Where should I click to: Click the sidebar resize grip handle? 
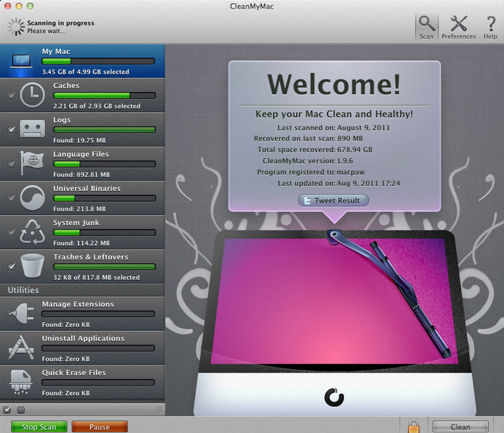pyautogui.click(x=160, y=410)
